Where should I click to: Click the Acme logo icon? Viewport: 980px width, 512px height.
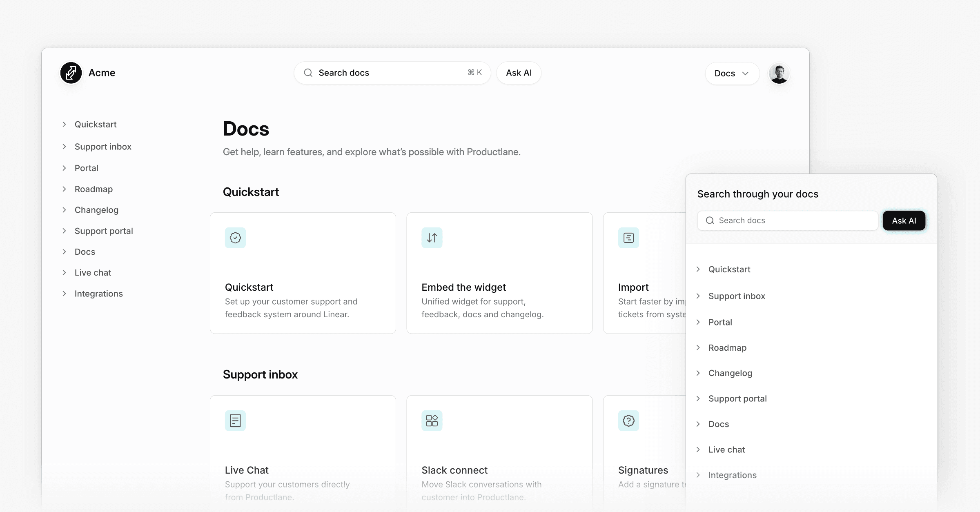point(71,73)
